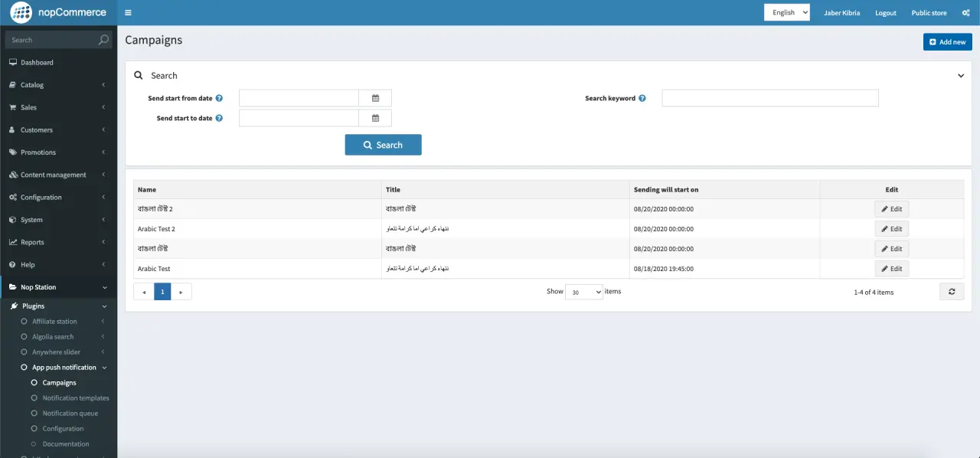
Task: Open the settings gears icon in header
Action: [x=966, y=13]
